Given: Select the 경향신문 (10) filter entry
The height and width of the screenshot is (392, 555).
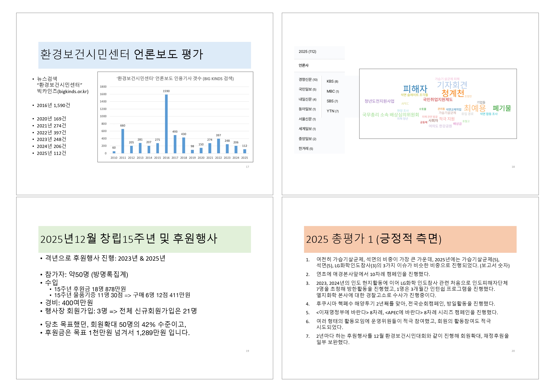Looking at the screenshot, I should [x=308, y=80].
